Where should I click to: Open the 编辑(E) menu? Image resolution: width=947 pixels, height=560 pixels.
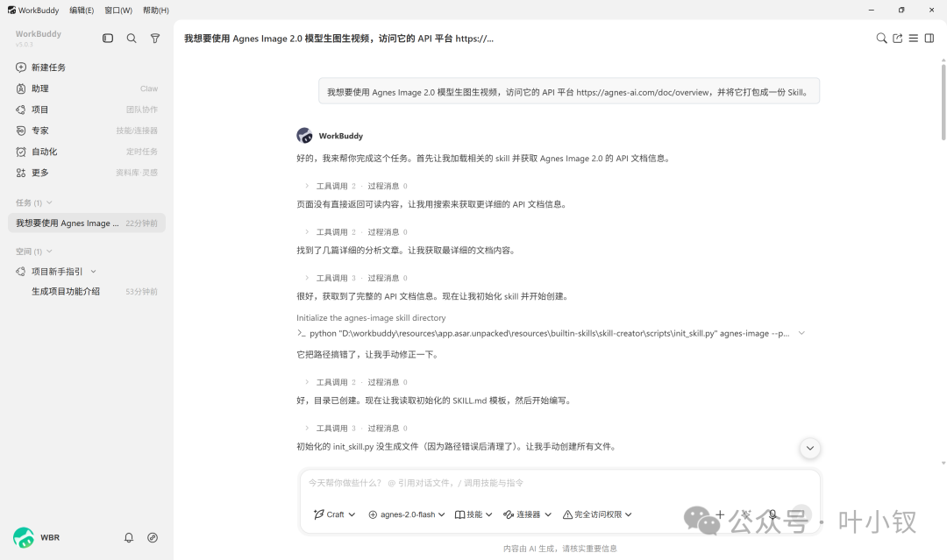[x=82, y=11]
